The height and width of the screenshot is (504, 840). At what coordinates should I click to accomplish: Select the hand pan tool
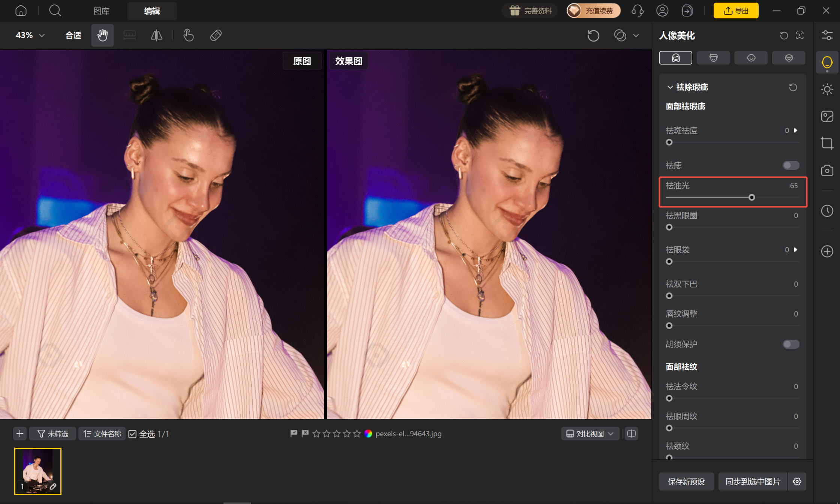[102, 35]
